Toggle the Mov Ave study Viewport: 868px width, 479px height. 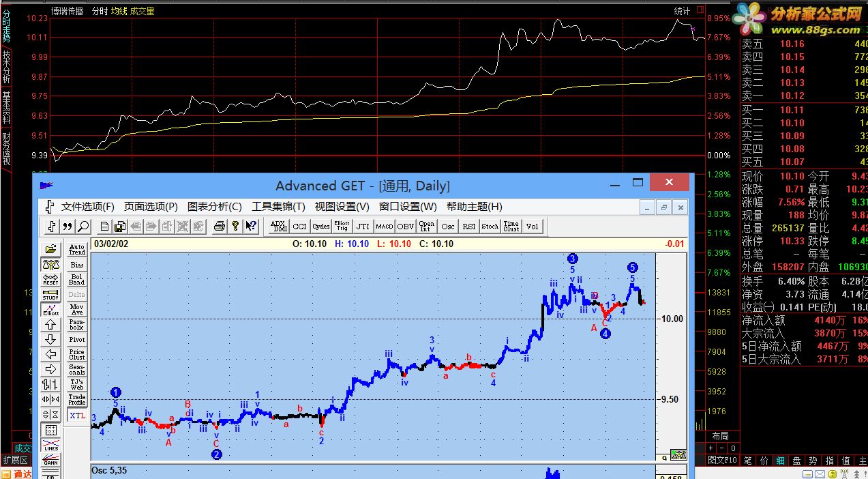(77, 310)
